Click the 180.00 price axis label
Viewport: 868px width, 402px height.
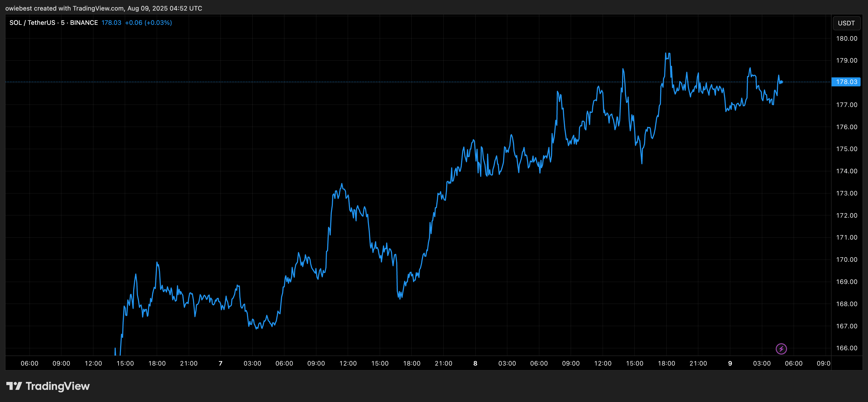(846, 38)
